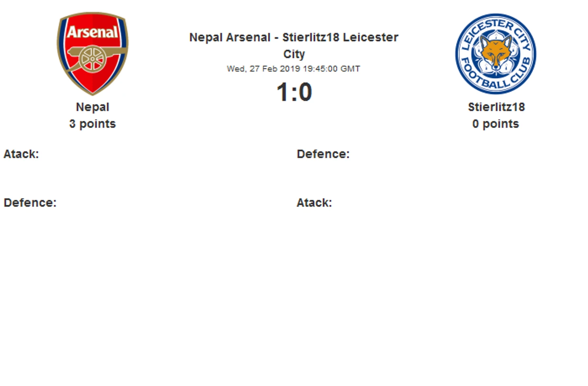
Task: Click the 19:45:00 GMT kickoff time
Action: [331, 69]
